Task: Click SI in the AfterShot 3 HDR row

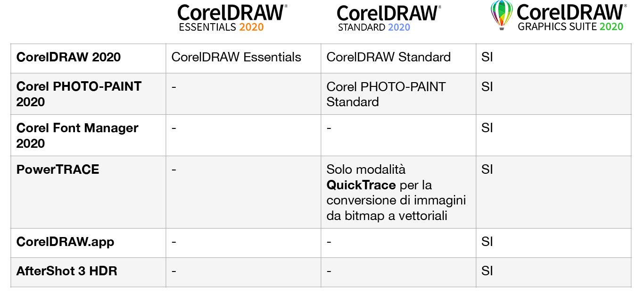Action: pyautogui.click(x=487, y=271)
